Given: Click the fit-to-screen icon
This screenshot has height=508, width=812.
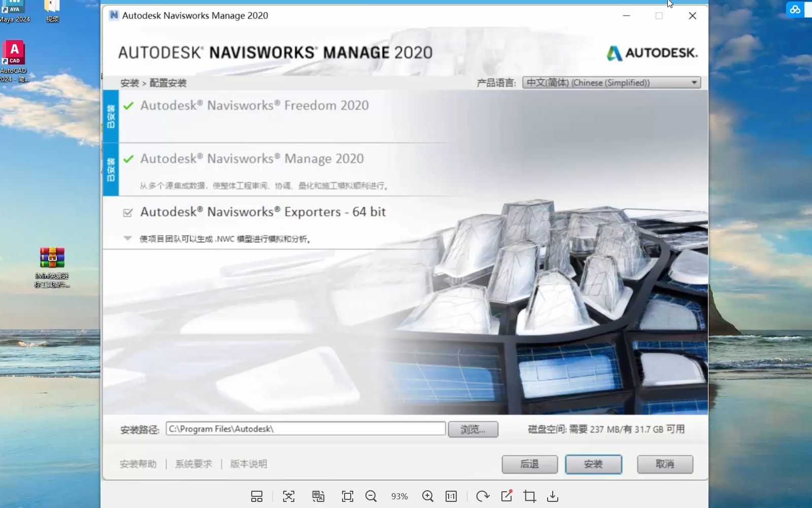Looking at the screenshot, I should point(347,496).
